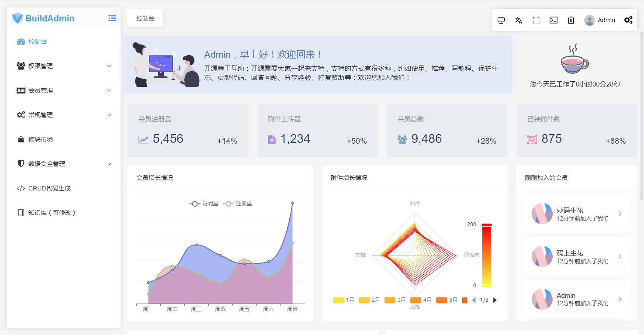
Task: Select the 控制台 tab
Action: 145,18
